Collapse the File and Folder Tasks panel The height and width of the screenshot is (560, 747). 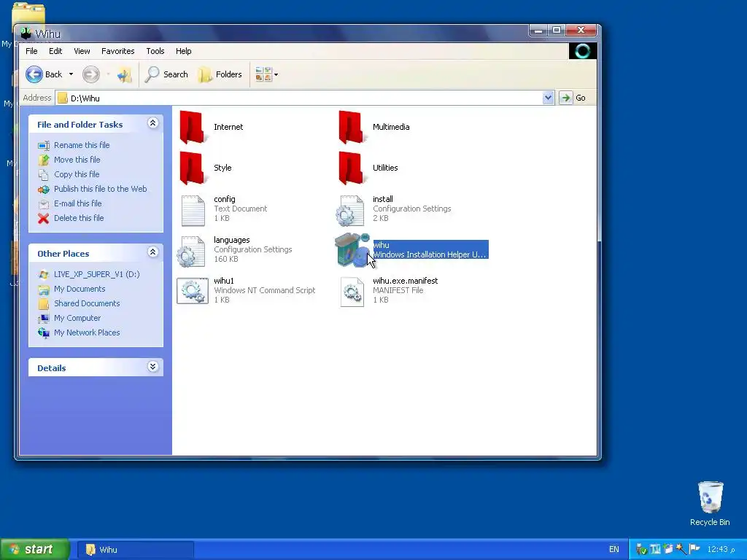pyautogui.click(x=152, y=123)
